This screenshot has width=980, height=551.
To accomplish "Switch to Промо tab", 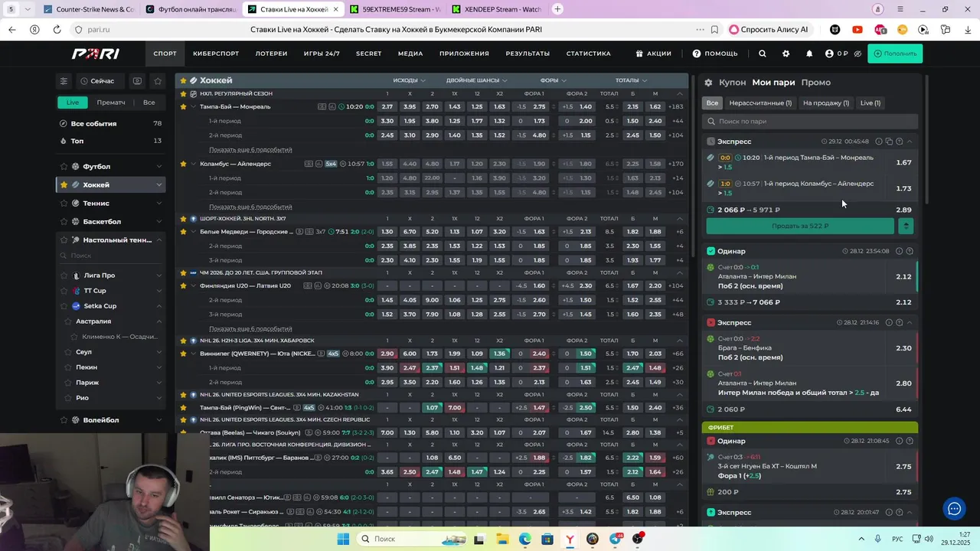I will (x=815, y=83).
